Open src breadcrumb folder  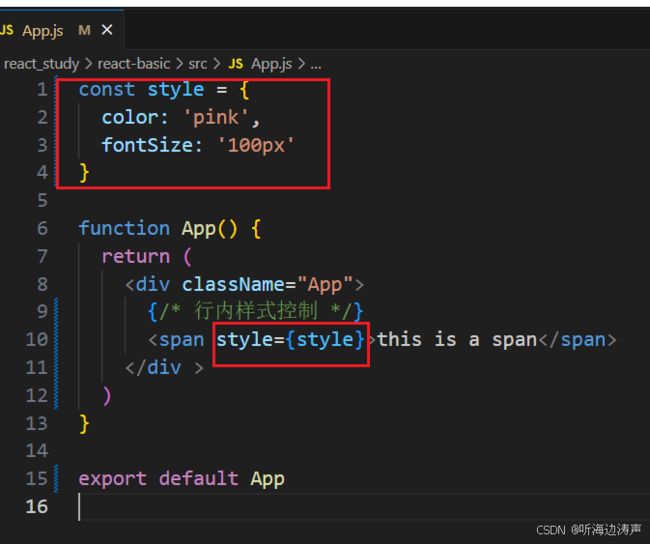click(x=197, y=64)
